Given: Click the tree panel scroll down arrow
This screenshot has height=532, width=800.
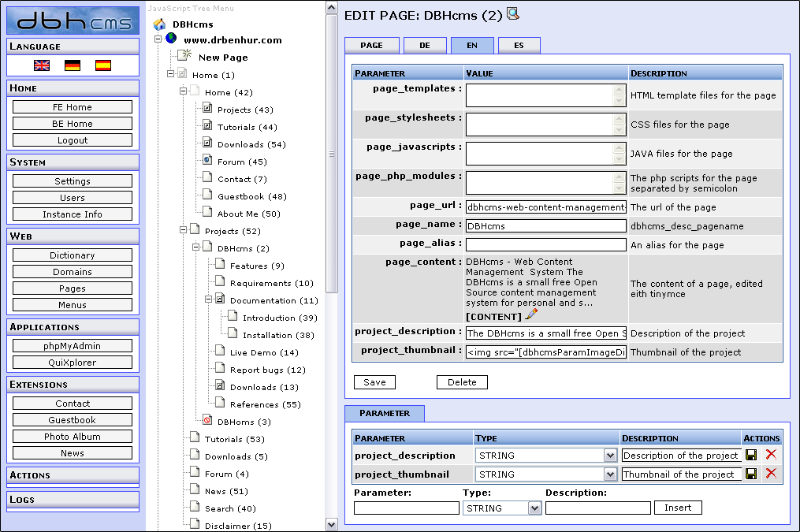Looking at the screenshot, I should tap(332, 524).
